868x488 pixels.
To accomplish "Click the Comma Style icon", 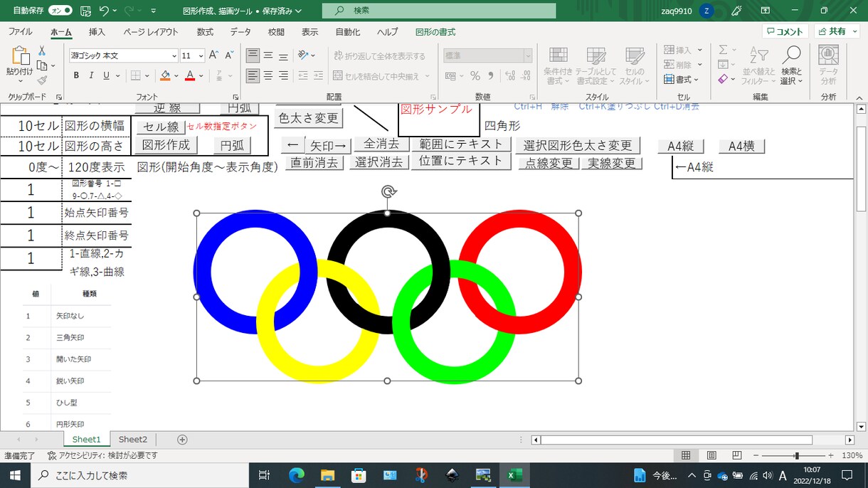I will (491, 75).
